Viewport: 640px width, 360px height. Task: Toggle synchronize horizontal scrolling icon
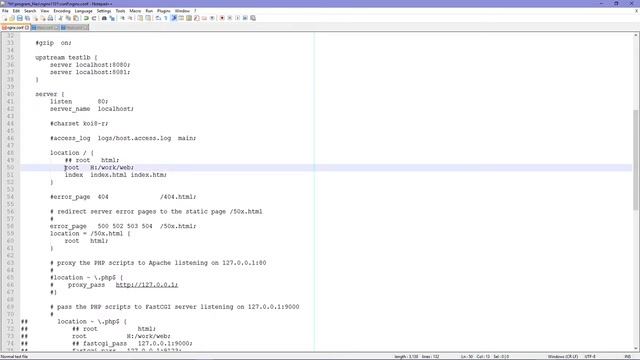click(148, 18)
